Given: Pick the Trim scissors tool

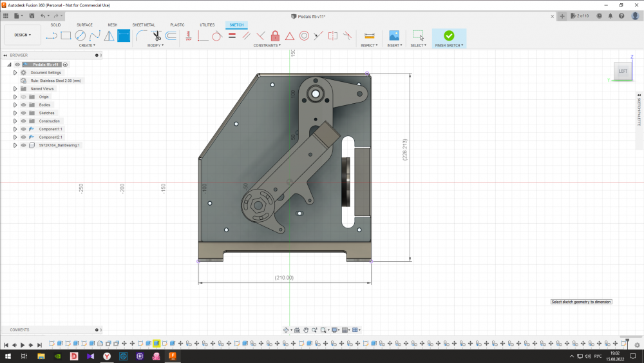Looking at the screenshot, I should coord(156,35).
